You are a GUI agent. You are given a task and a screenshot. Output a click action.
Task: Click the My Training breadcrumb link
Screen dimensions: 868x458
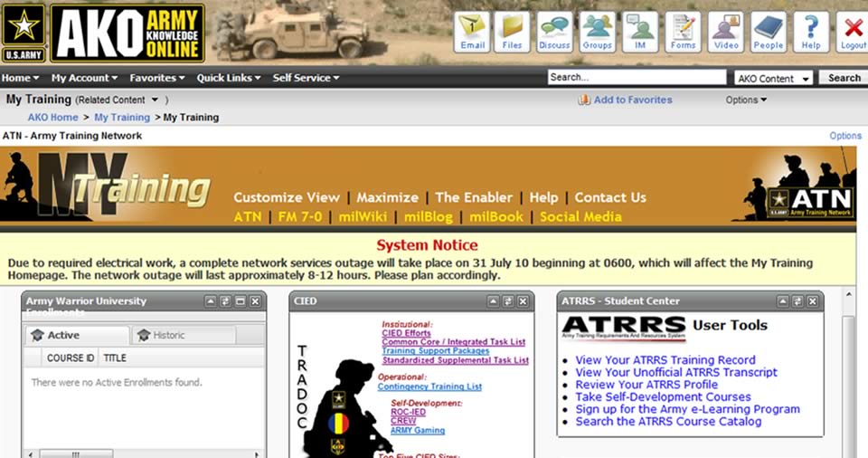coord(122,118)
